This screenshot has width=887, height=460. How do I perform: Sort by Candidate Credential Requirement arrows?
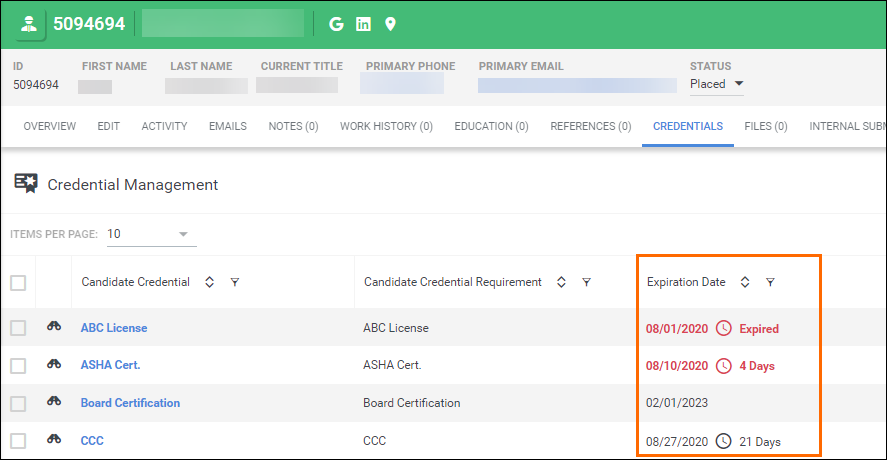click(x=561, y=282)
